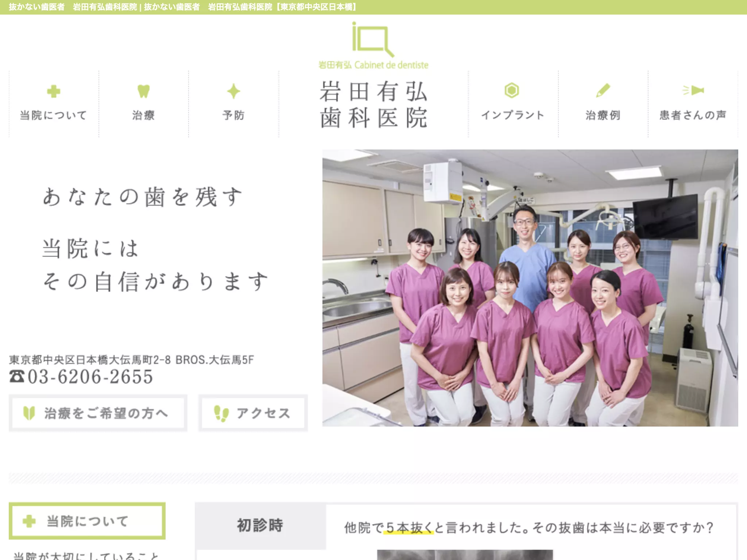
Task: Click the text 当院には
Action: pyautogui.click(x=90, y=249)
